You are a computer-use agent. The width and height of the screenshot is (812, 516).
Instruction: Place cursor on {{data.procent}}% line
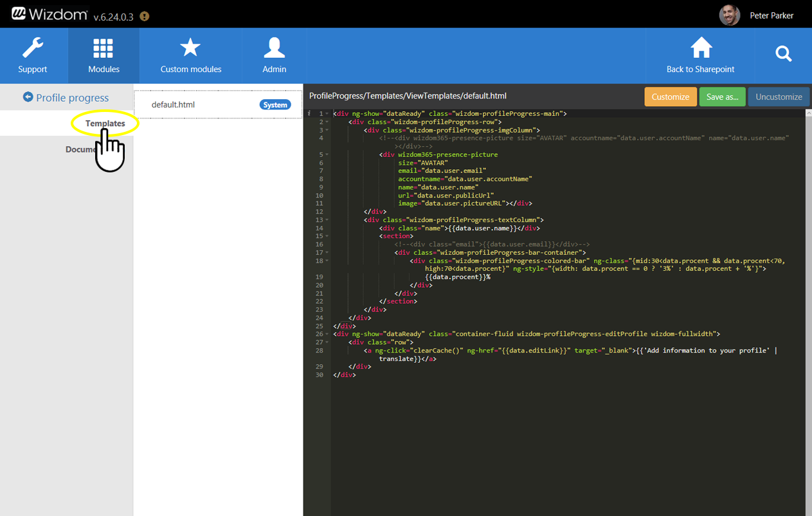pos(458,277)
